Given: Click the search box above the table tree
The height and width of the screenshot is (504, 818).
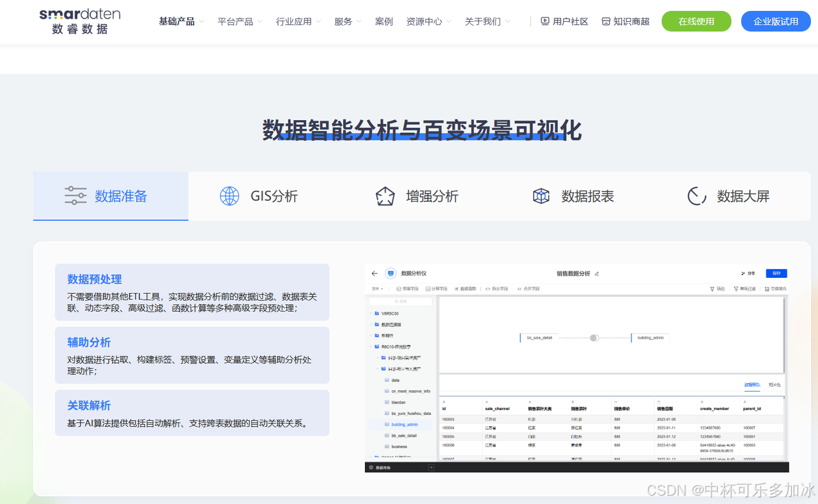Looking at the screenshot, I should tap(401, 301).
